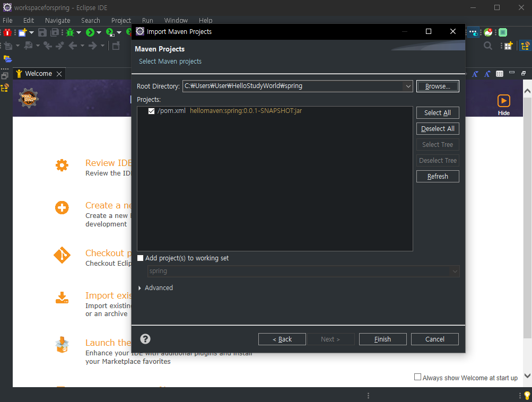Click the dialog Help question mark icon

[145, 339]
